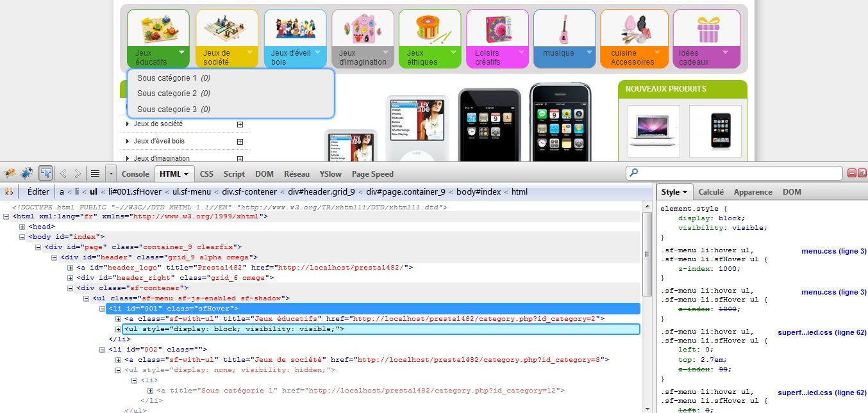
Task: Open the DOM side panel tab
Action: (x=792, y=191)
